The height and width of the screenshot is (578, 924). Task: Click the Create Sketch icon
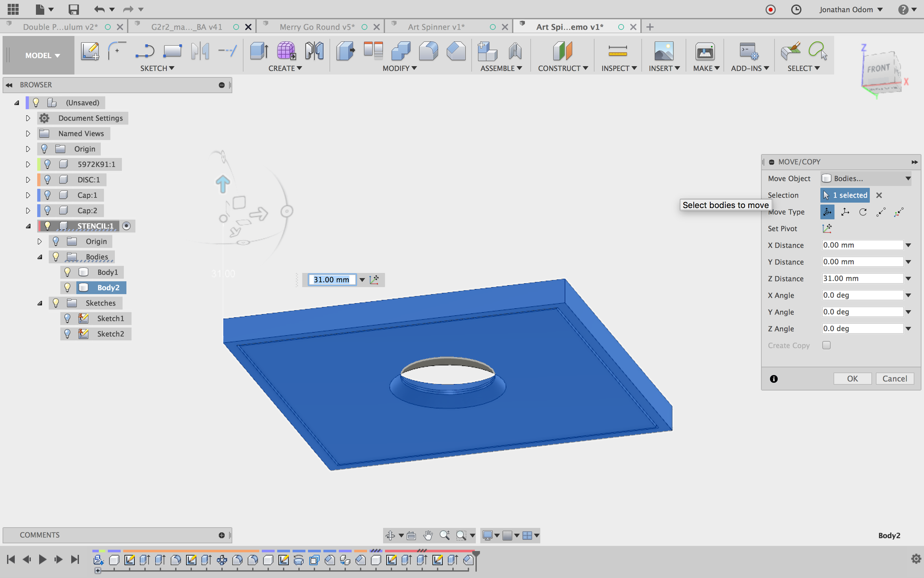(90, 51)
